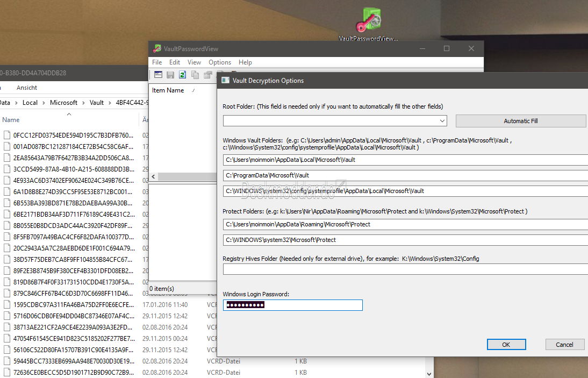
Task: Select file icon of 6A1D8B8E274D39CC5F95E53E8712BC001
Action: click(x=7, y=191)
